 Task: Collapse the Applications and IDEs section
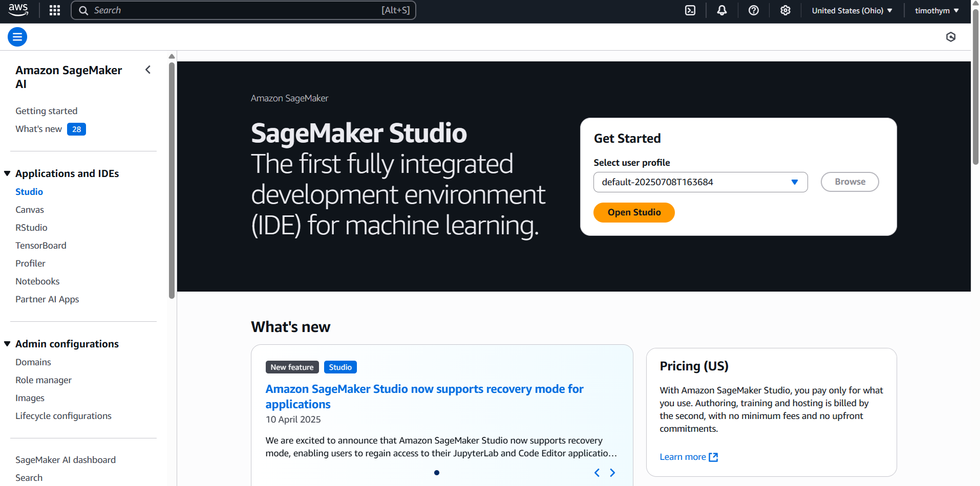coord(7,173)
